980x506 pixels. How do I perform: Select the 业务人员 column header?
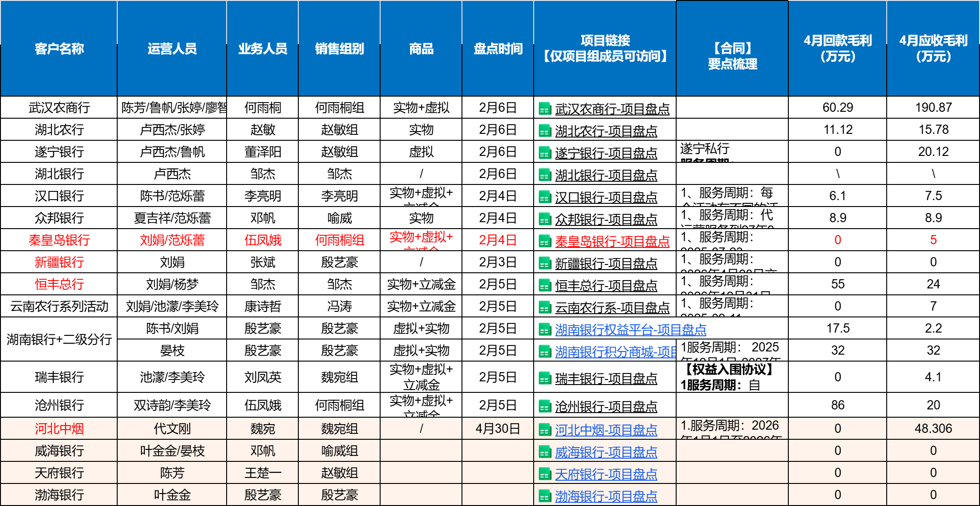(262, 48)
